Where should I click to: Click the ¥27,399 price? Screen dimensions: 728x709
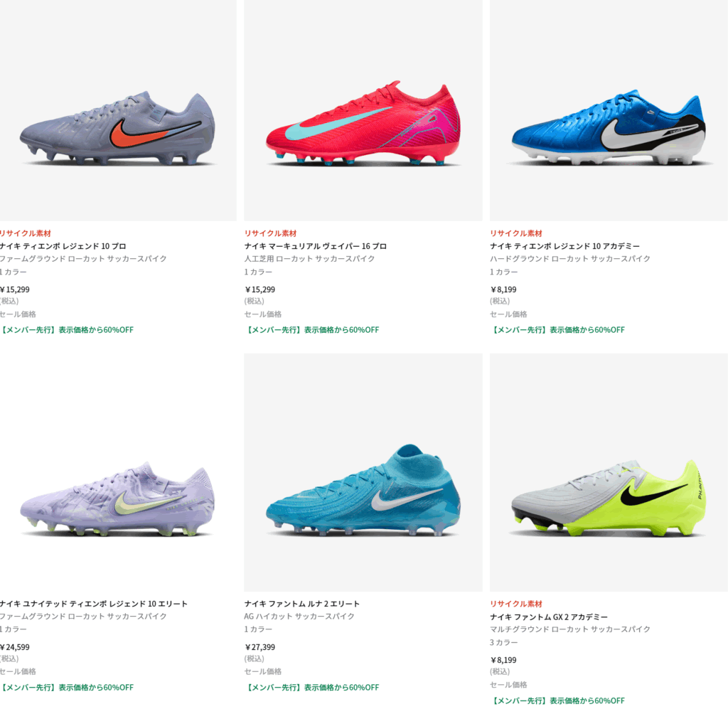click(260, 647)
